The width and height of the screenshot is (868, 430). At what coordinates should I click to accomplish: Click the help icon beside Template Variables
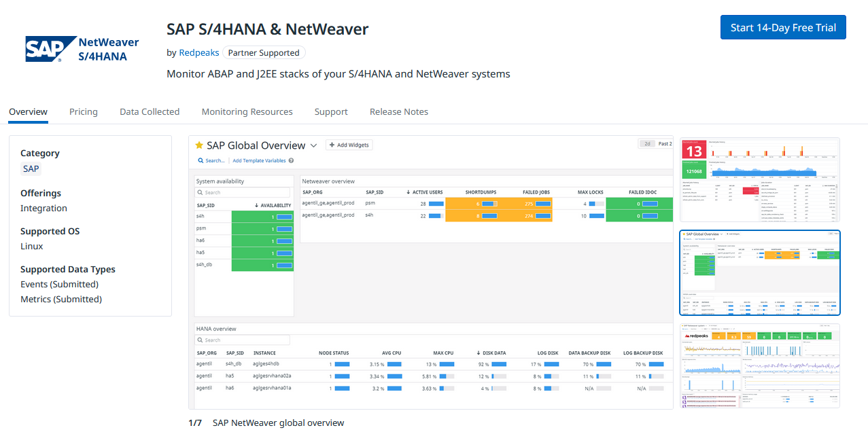[x=291, y=161]
